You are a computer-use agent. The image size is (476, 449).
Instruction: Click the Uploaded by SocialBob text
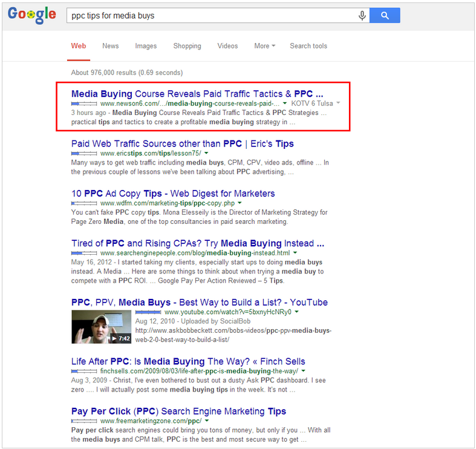[x=216, y=321]
